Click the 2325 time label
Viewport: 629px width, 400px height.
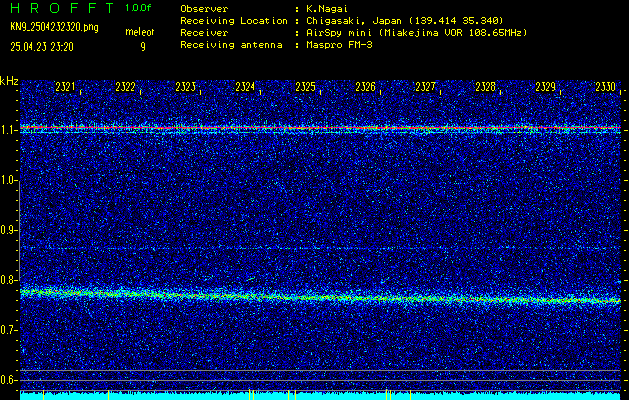point(305,87)
